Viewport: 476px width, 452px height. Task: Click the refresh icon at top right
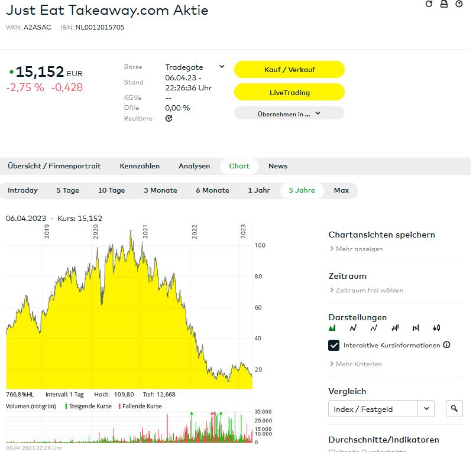tap(429, 4)
